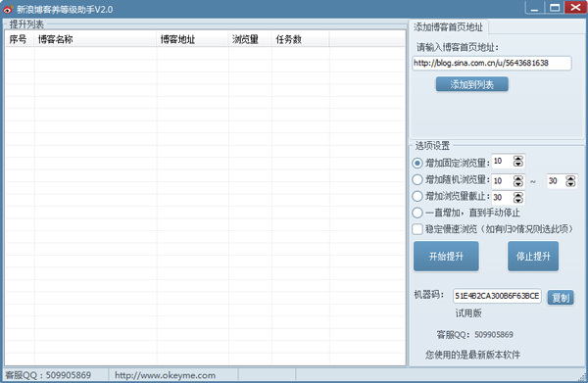Click the 停止提升 button

[533, 257]
